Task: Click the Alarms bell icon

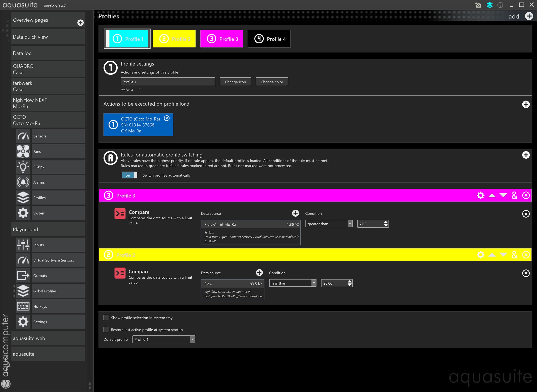Action: (x=23, y=182)
